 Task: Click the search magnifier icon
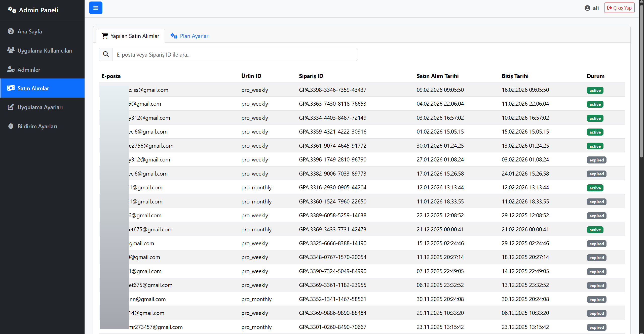pos(106,54)
